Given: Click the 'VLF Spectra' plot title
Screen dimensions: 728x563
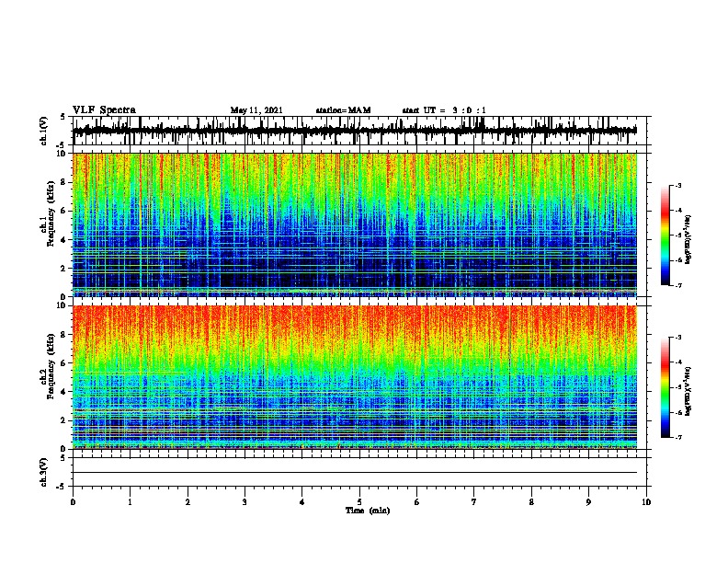Looking at the screenshot, I should (x=104, y=110).
